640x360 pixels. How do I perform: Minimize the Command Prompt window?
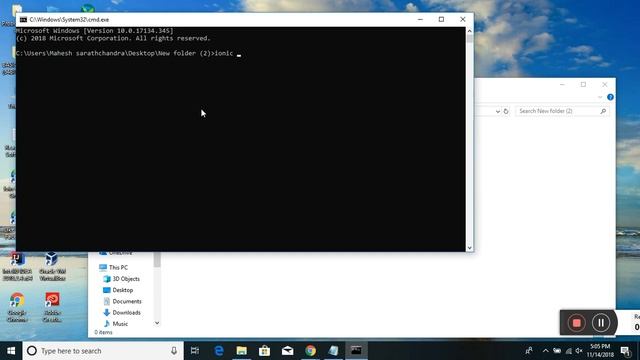pos(420,20)
